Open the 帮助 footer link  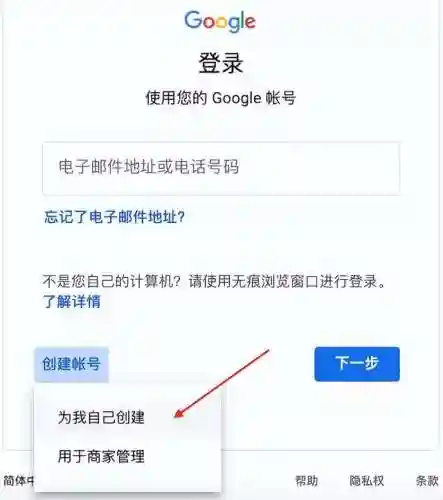[x=307, y=481]
